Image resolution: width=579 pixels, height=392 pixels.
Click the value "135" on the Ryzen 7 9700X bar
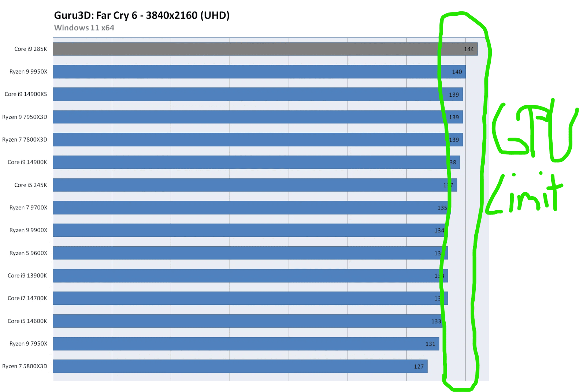point(442,208)
